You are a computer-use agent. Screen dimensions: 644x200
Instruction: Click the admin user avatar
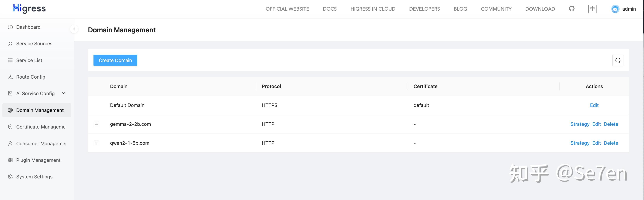click(615, 9)
